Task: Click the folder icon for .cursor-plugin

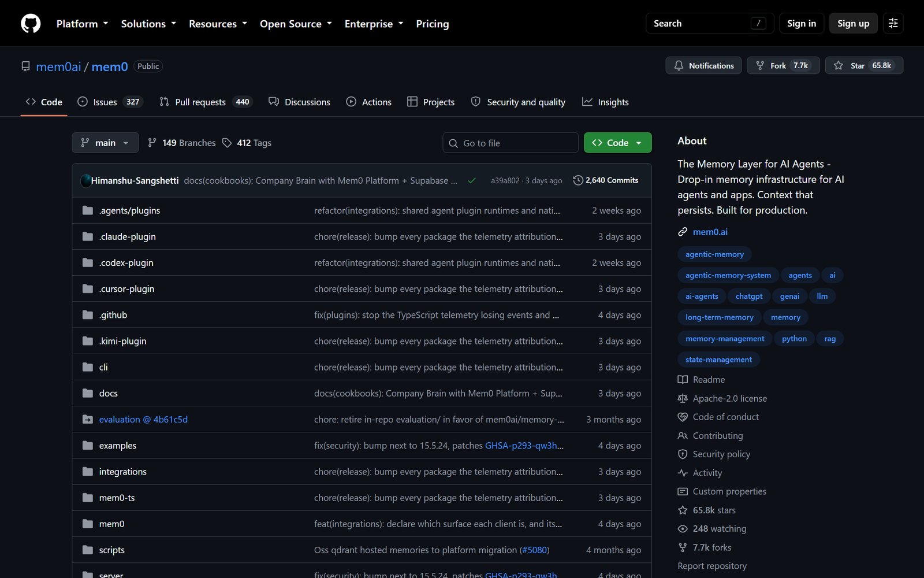Action: [88, 288]
